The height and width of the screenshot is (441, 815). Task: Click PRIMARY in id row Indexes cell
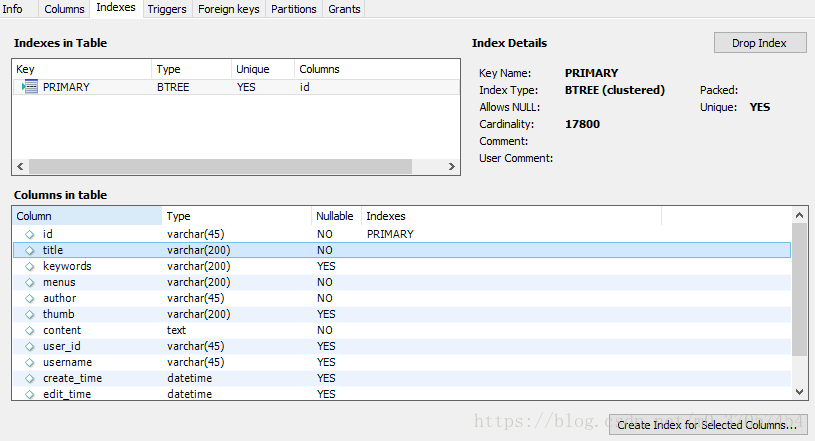(x=390, y=234)
